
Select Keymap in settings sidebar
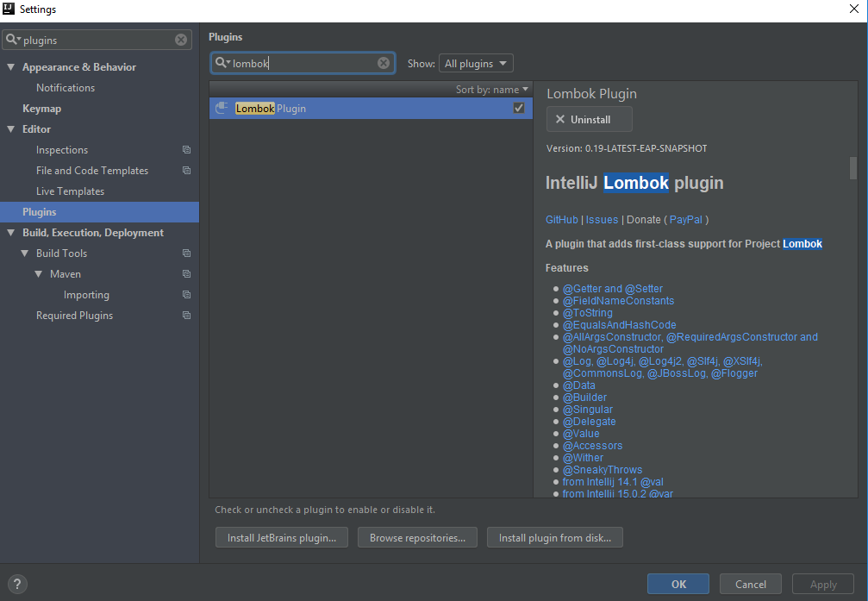(41, 109)
